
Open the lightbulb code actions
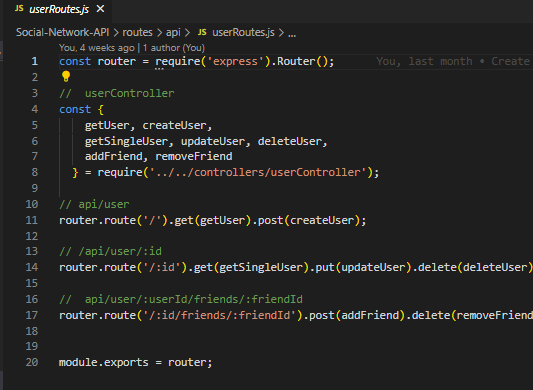tap(66, 77)
